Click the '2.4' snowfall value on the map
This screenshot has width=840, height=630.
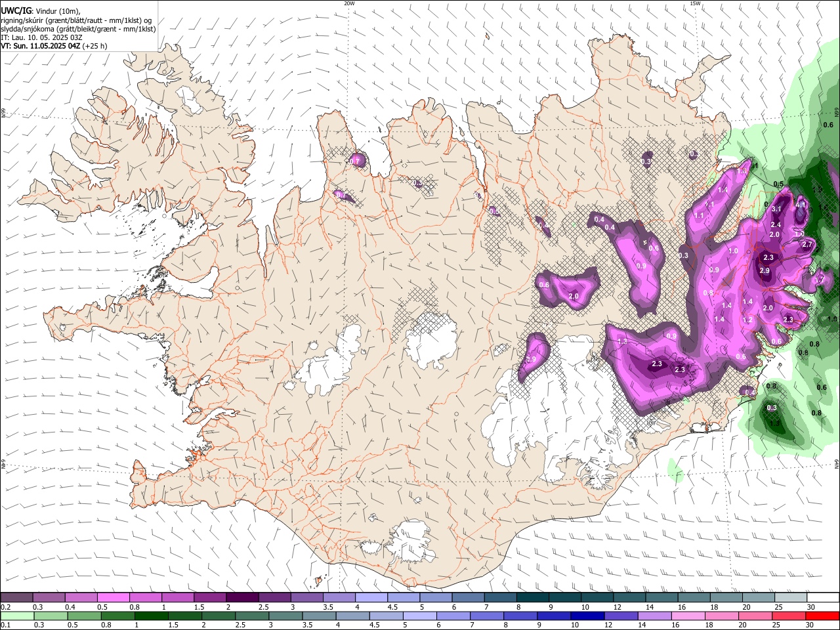[776, 225]
